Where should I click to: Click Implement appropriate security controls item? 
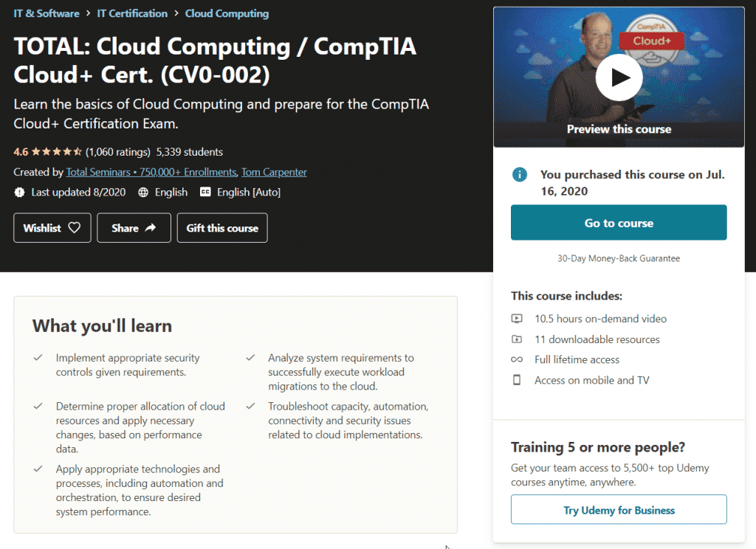[x=128, y=365]
